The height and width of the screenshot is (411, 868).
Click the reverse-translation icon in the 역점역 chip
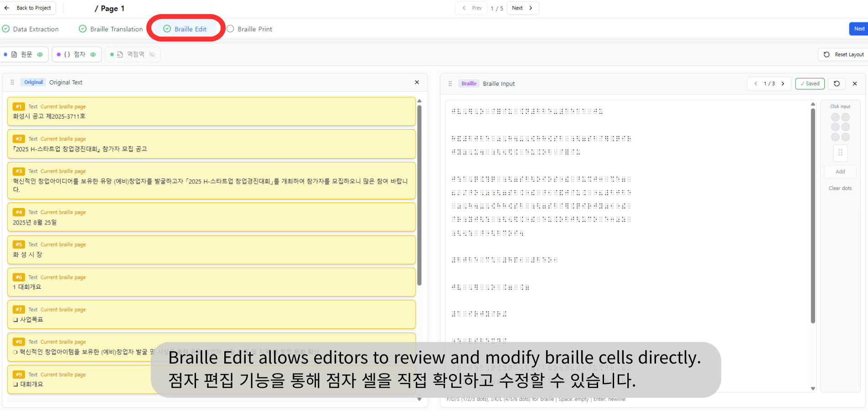tap(120, 54)
